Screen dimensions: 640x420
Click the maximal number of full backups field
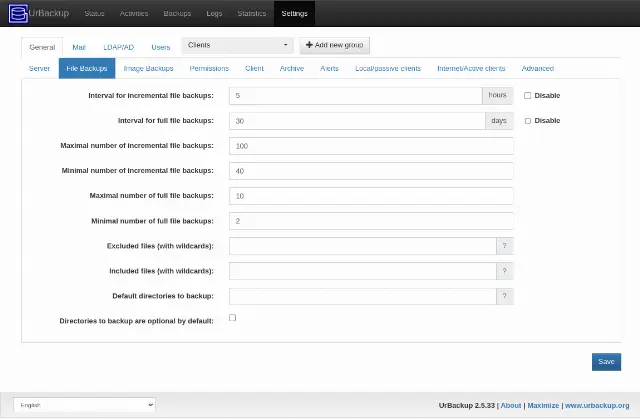pos(371,196)
